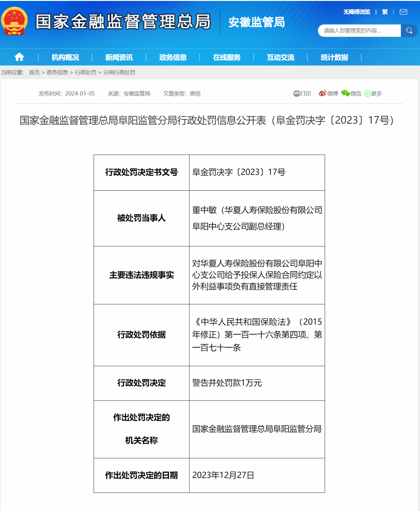
Task: Click the 阜金罚决字〔2023〕17号 table cell
Action: pyautogui.click(x=257, y=172)
